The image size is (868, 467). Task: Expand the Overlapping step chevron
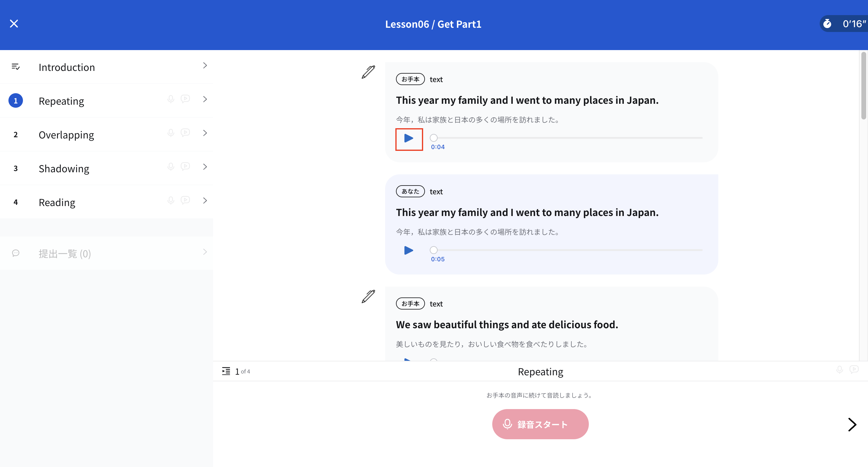coord(205,133)
